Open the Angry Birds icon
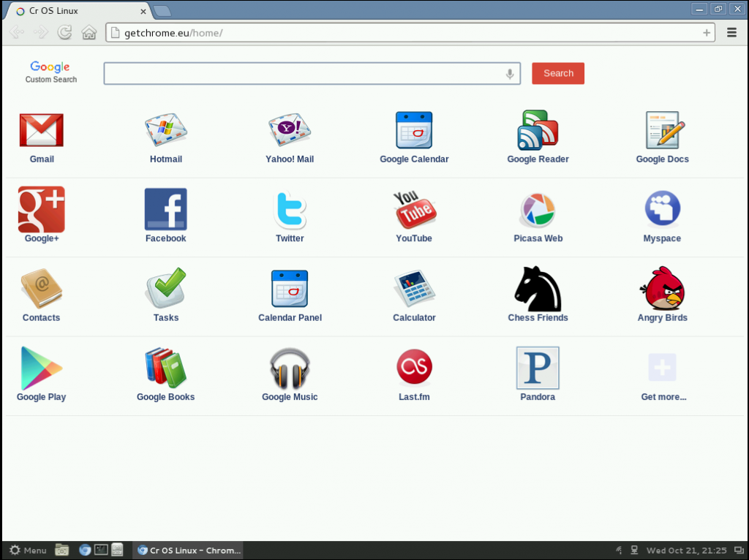This screenshot has height=560, width=749. coord(663,288)
